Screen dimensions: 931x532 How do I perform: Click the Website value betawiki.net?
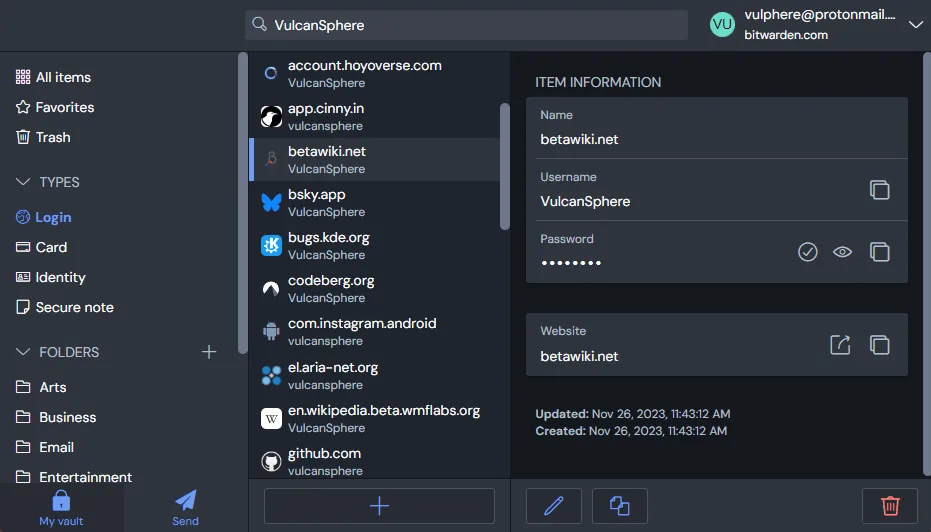pyautogui.click(x=579, y=356)
